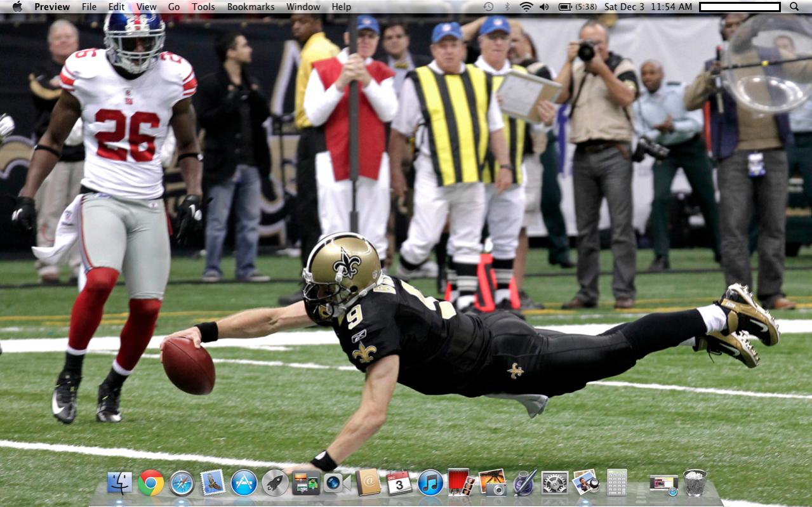Open the Trash in the Dock

[x=695, y=483]
